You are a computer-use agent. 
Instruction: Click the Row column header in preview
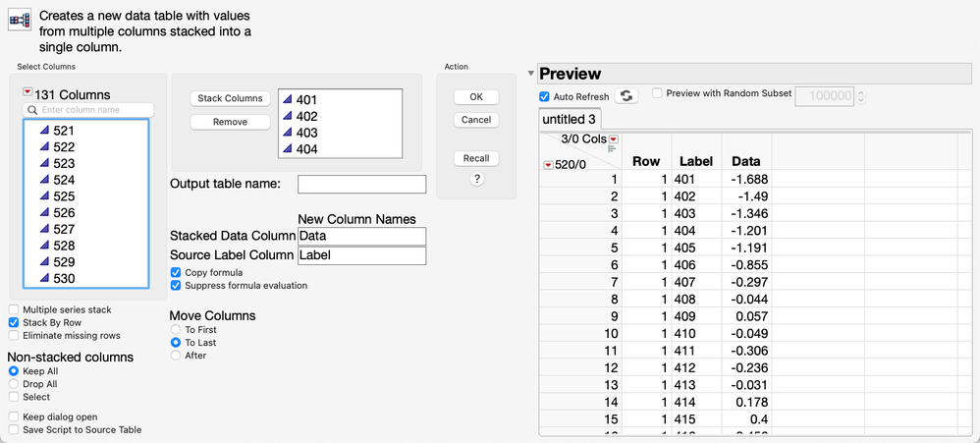(x=646, y=161)
